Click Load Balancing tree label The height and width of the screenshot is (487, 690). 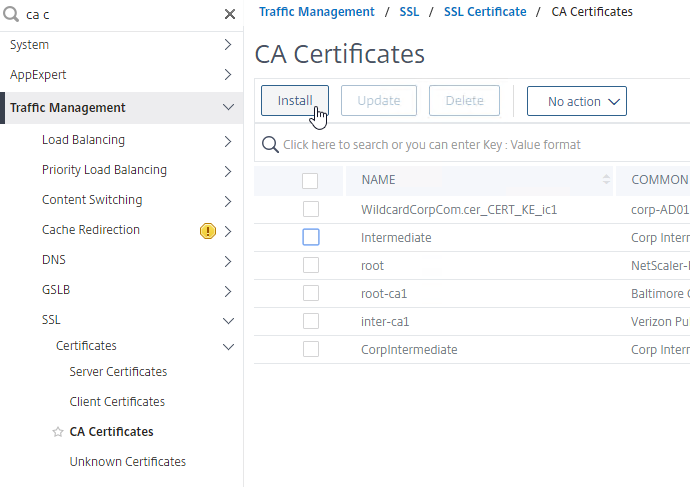[84, 140]
